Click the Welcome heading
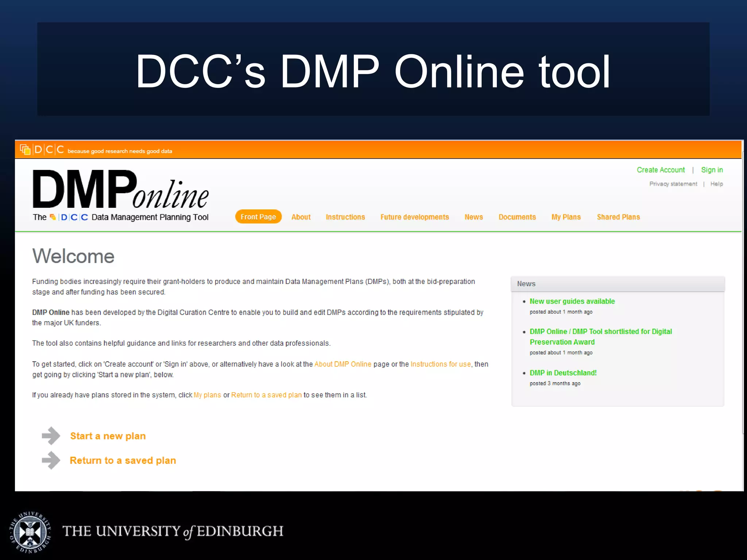The image size is (747, 560). coord(73,256)
